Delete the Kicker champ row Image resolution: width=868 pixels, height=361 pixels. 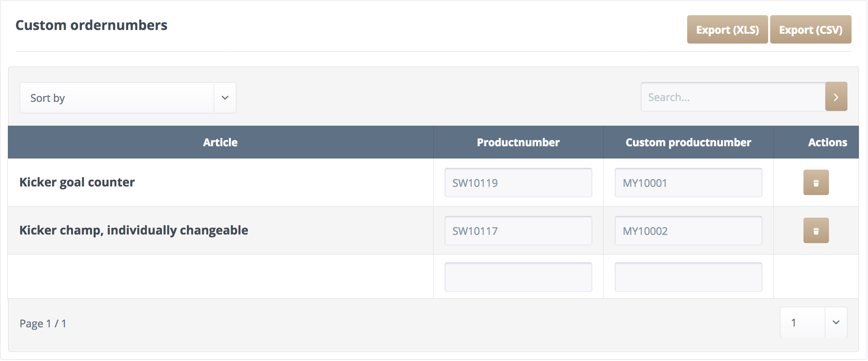click(816, 230)
